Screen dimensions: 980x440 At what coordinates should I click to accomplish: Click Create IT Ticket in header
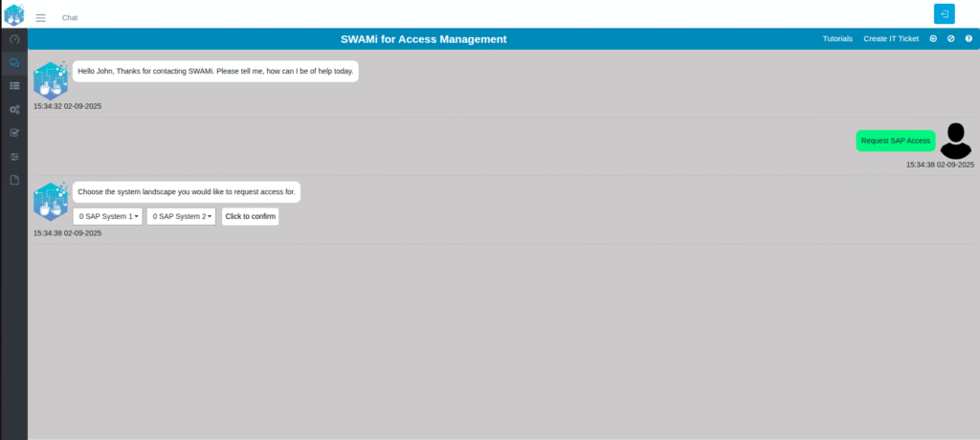tap(890, 39)
